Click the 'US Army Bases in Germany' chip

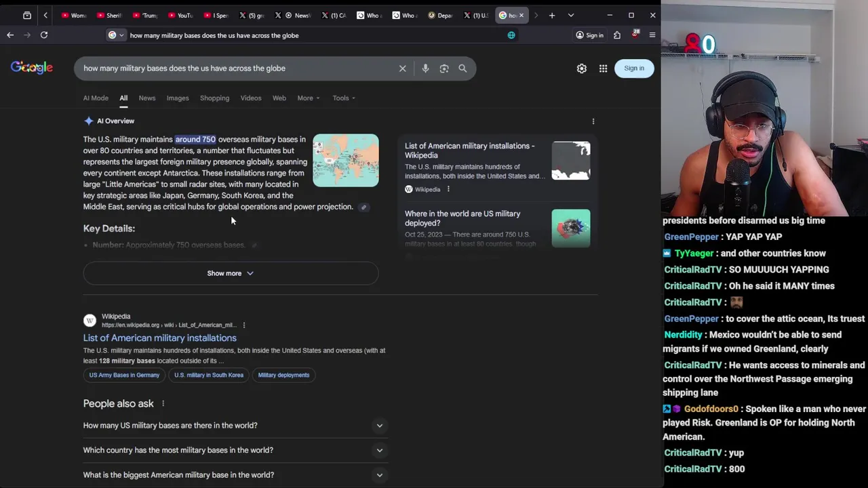point(124,375)
